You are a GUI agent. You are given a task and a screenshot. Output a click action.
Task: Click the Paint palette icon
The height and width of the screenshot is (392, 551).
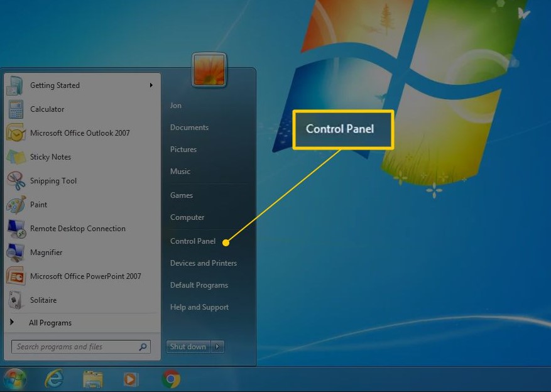16,205
